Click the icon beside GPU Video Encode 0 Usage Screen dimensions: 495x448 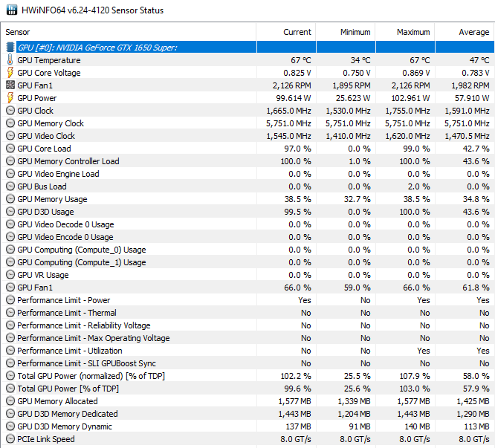point(10,236)
